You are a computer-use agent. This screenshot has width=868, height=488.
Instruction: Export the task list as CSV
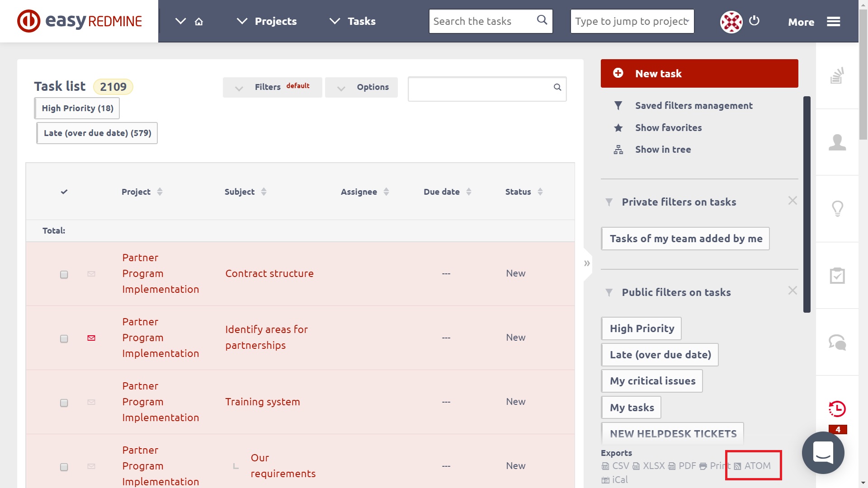(x=620, y=465)
